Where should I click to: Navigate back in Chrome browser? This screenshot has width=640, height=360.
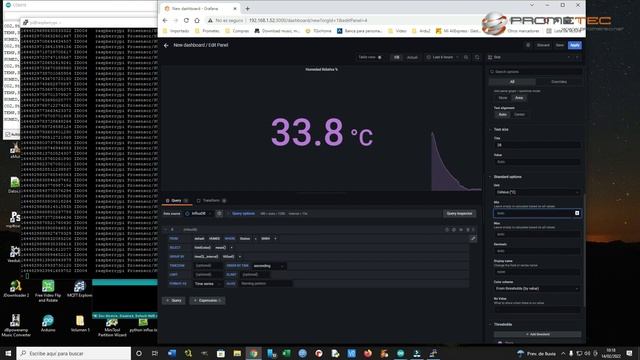(x=165, y=20)
